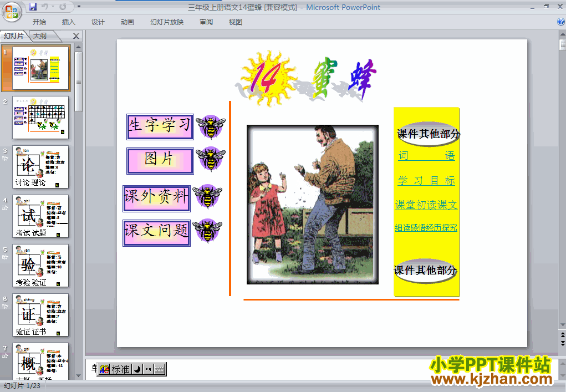
Task: Click the animation star icon beside slide 4
Action: (x=5, y=207)
